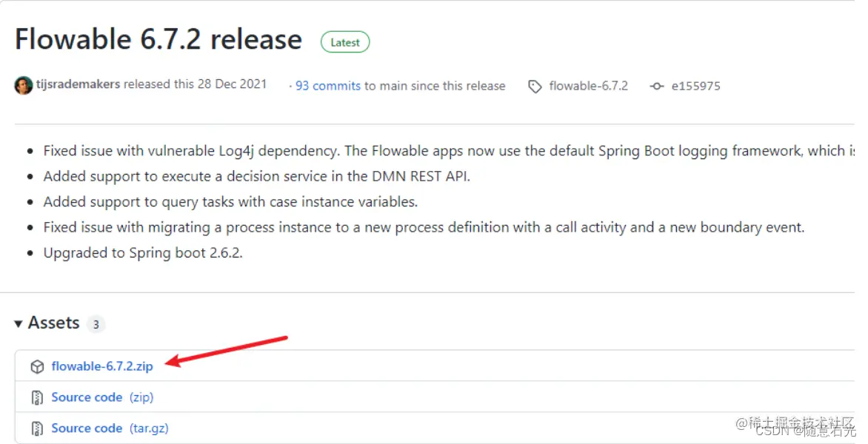
Task: Select the file icon beside Source code (zip)
Action: pos(37,397)
